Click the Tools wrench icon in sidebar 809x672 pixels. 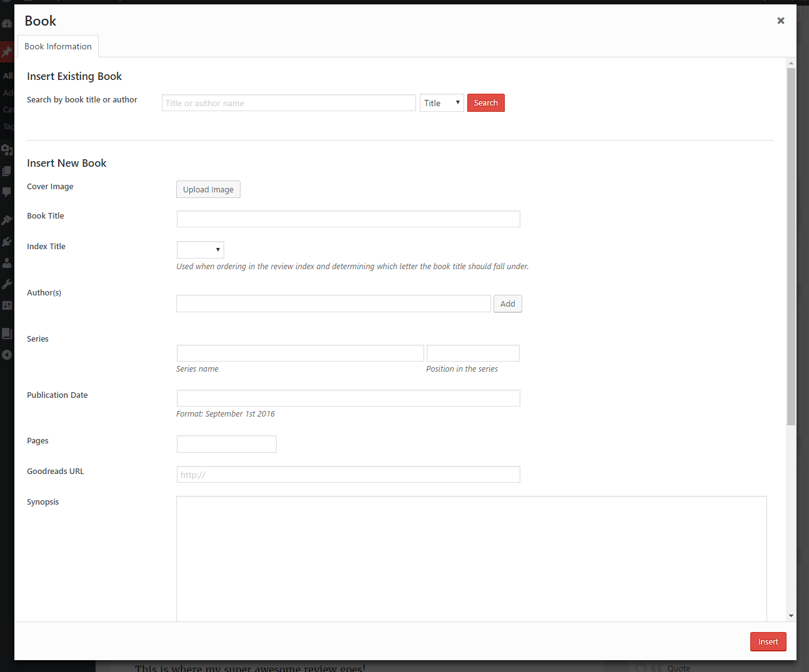[x=7, y=284]
